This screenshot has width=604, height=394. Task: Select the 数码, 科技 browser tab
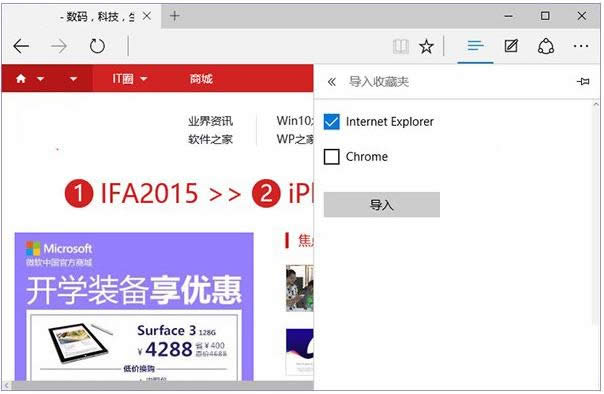click(81, 16)
